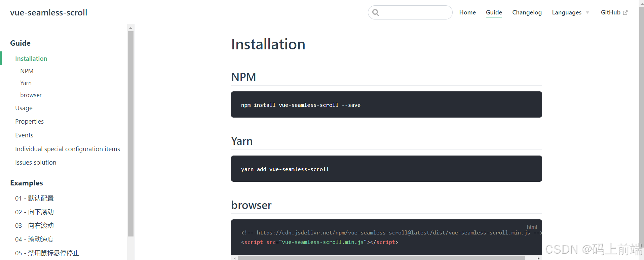Screen dimensions: 644x260
Task: Click the Guide sidebar group heading
Action: 20,43
